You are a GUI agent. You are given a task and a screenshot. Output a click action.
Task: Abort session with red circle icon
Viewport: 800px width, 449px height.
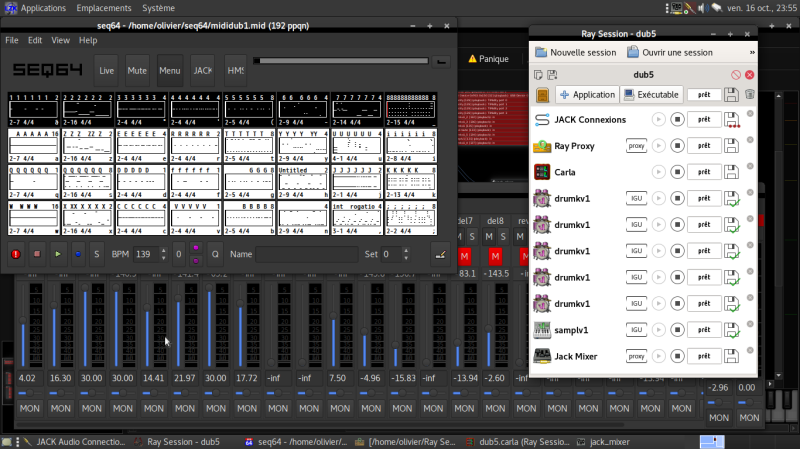[x=735, y=74]
